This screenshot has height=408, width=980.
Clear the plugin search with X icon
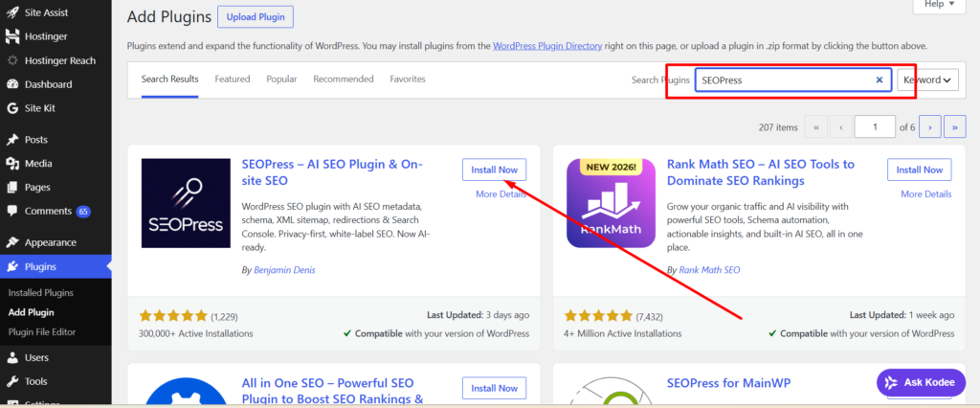[x=880, y=80]
